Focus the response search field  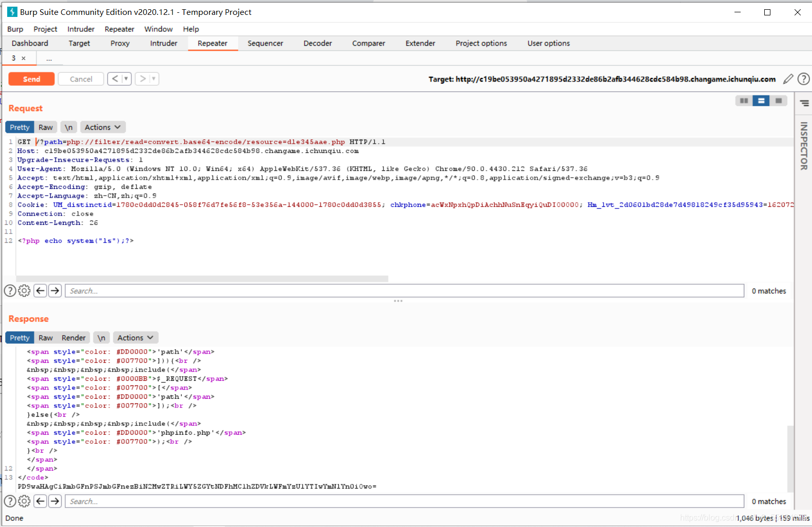point(404,501)
